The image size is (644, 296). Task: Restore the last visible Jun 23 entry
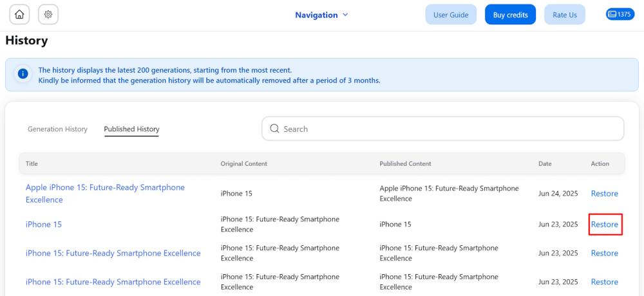[x=605, y=282]
